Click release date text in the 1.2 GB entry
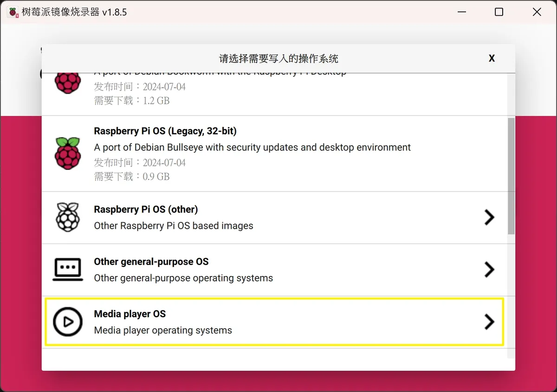 click(x=140, y=87)
